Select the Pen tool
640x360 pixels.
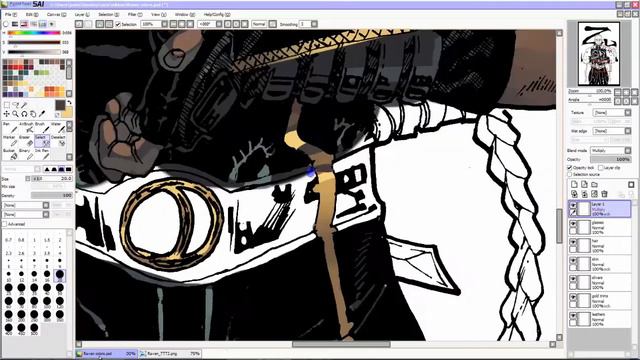[9, 127]
